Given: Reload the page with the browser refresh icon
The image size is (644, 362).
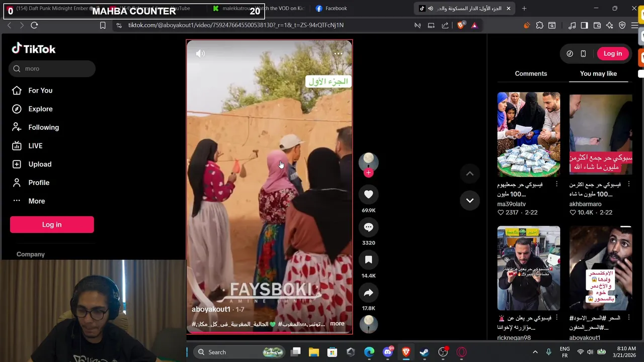Looking at the screenshot, I should click(34, 25).
